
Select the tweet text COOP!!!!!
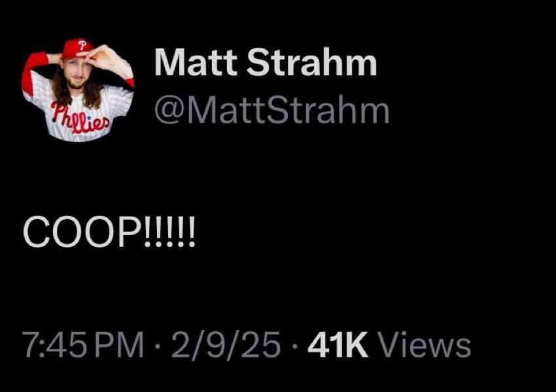(109, 231)
